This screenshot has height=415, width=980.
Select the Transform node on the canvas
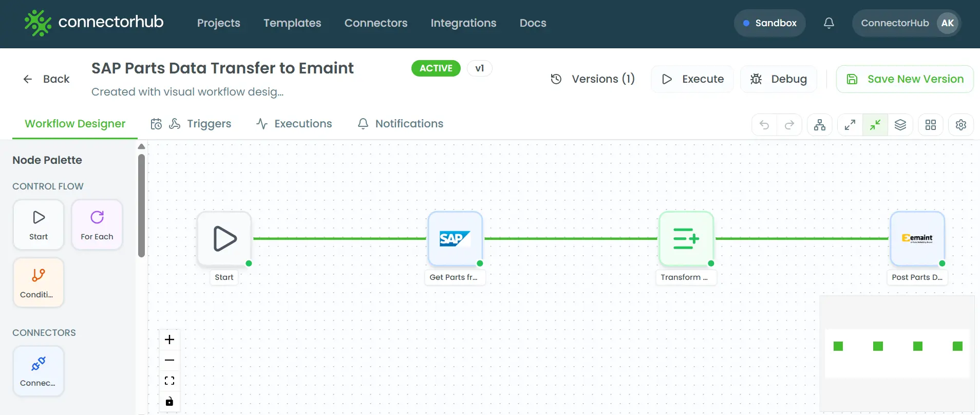pyautogui.click(x=686, y=239)
